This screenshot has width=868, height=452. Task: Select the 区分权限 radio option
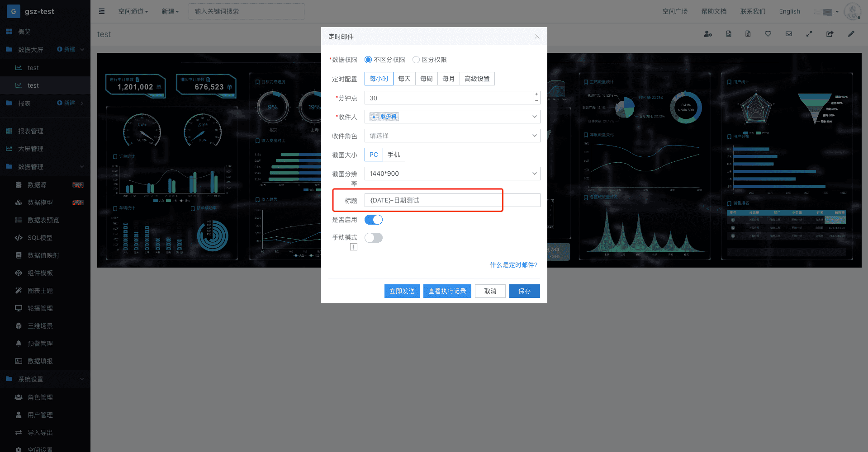pyautogui.click(x=416, y=60)
